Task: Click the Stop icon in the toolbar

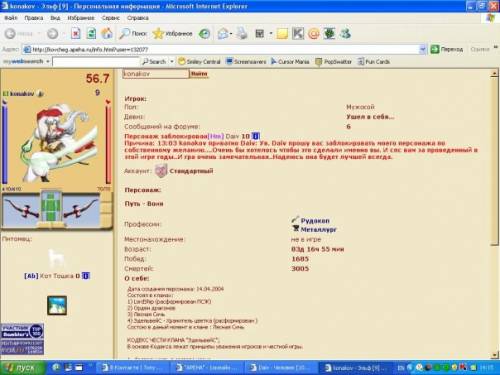Action: click(x=76, y=34)
